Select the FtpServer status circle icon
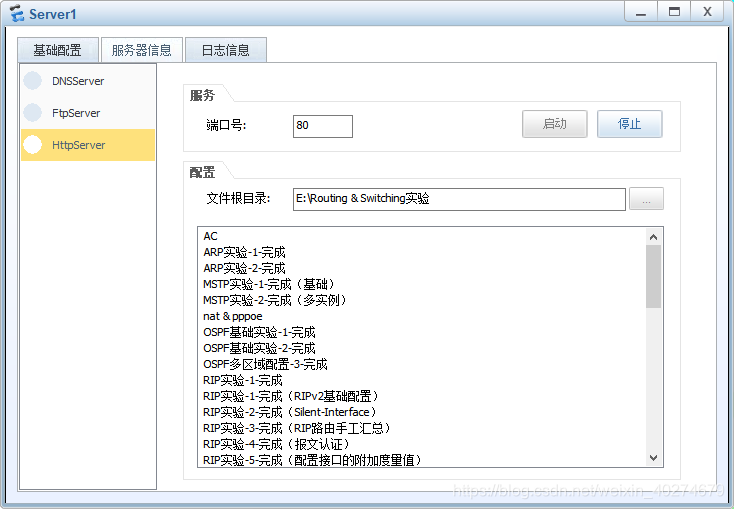 coord(33,112)
